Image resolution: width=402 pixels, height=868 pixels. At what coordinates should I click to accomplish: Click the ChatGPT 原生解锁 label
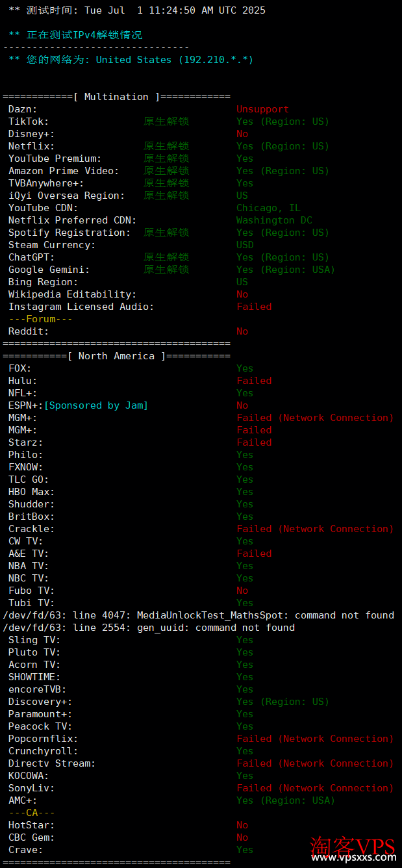pos(166,257)
